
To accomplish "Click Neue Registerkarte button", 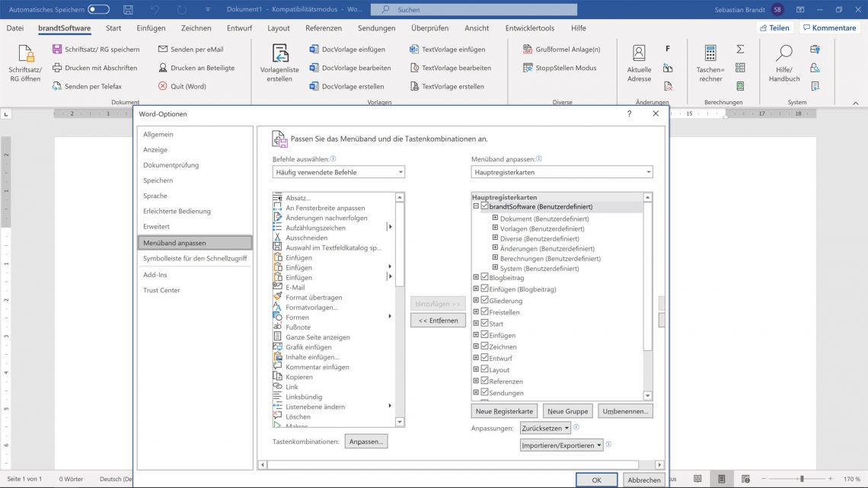I will [x=504, y=411].
